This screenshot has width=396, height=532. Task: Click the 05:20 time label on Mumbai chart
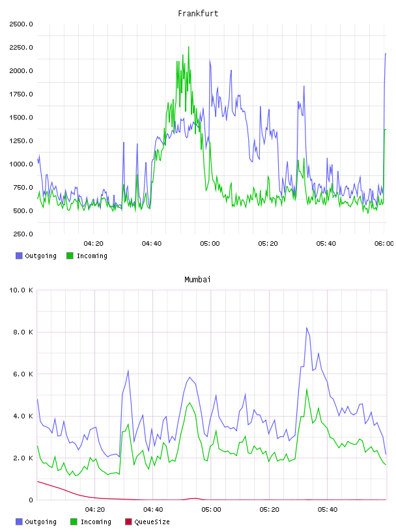click(x=269, y=510)
